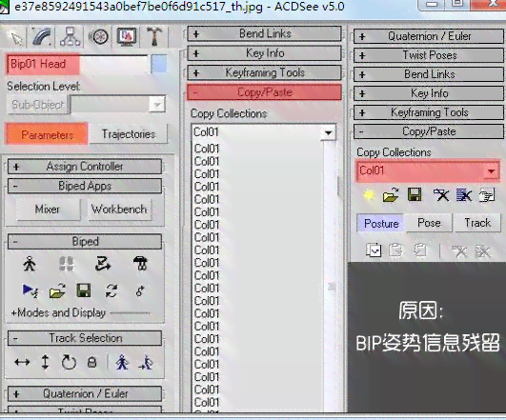The width and height of the screenshot is (506, 420).
Task: Click Load Collections folder icon
Action: (x=391, y=195)
